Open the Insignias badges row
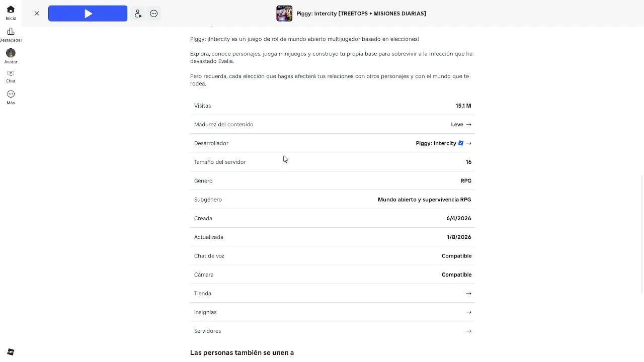This screenshot has height=362, width=644. 333,312
